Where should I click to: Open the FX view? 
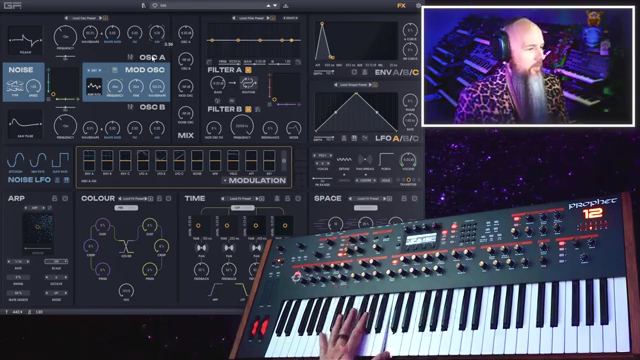(x=401, y=6)
